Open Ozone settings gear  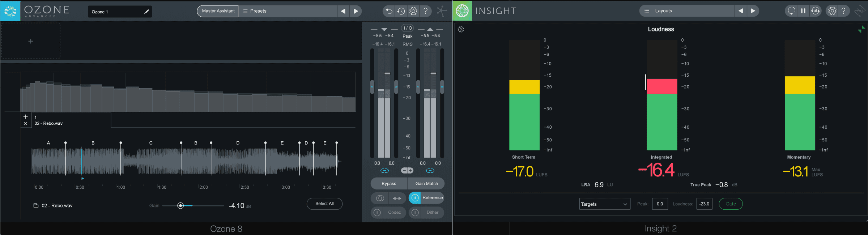413,11
